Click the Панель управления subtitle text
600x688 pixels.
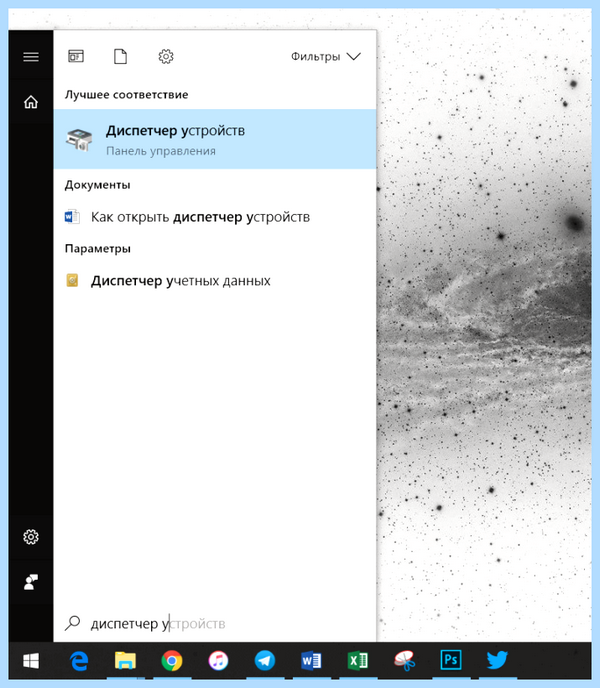coord(161,151)
